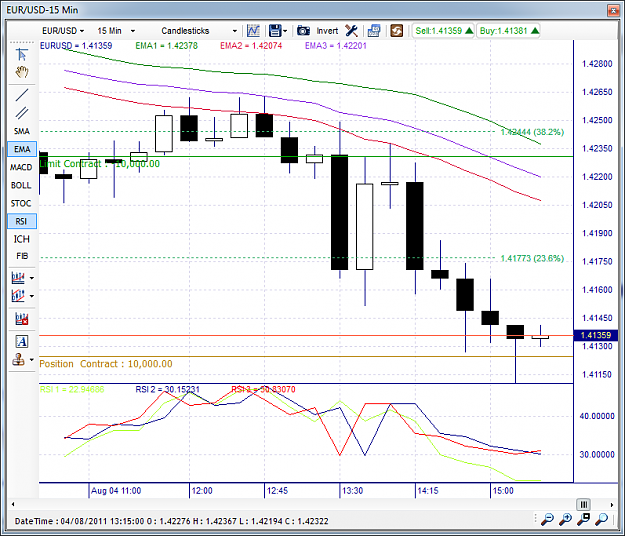
Task: Click the zoom in magnifier icon
Action: [x=566, y=518]
